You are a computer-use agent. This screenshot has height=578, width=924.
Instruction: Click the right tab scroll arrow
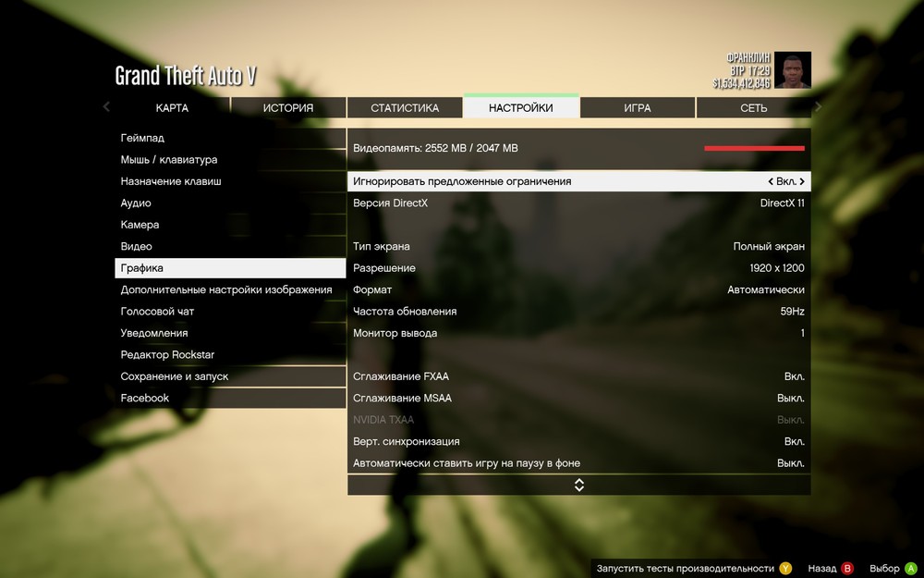point(818,106)
